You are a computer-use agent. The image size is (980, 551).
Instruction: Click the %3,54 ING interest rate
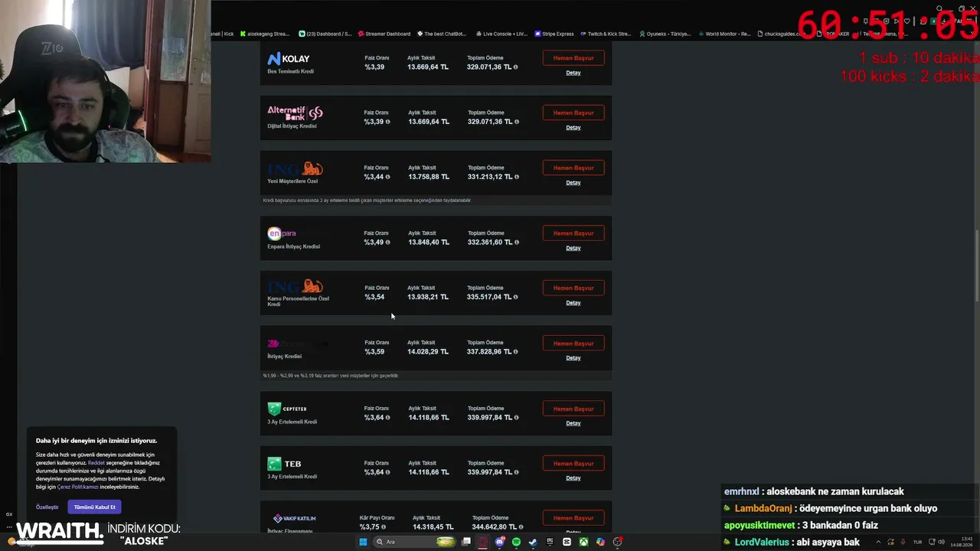click(374, 297)
